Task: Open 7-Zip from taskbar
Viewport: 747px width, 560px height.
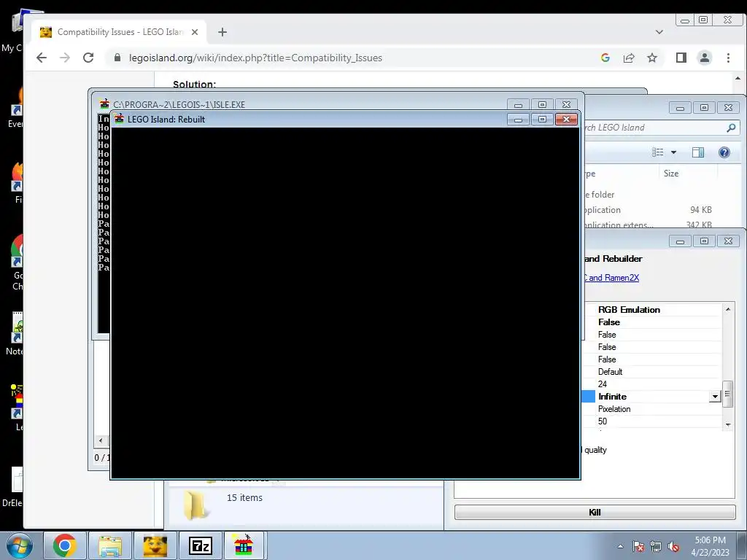Action: pyautogui.click(x=201, y=545)
